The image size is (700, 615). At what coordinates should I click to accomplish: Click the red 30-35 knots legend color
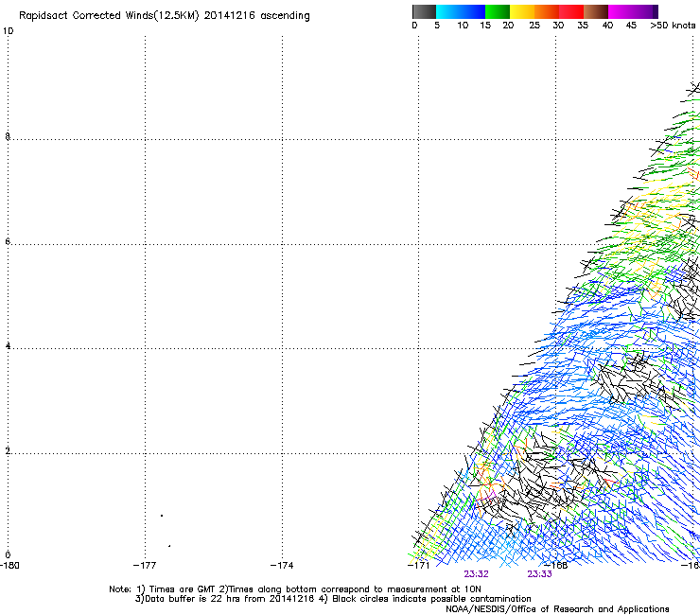click(x=571, y=11)
